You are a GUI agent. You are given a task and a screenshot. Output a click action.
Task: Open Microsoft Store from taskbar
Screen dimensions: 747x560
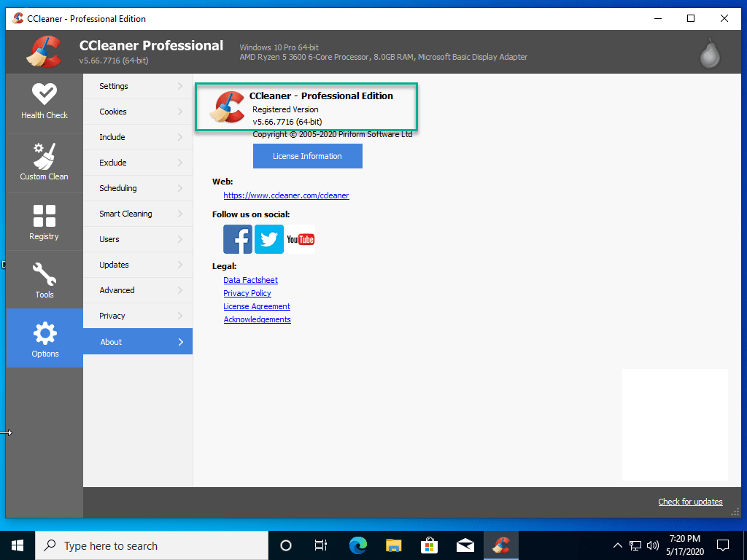click(x=429, y=545)
